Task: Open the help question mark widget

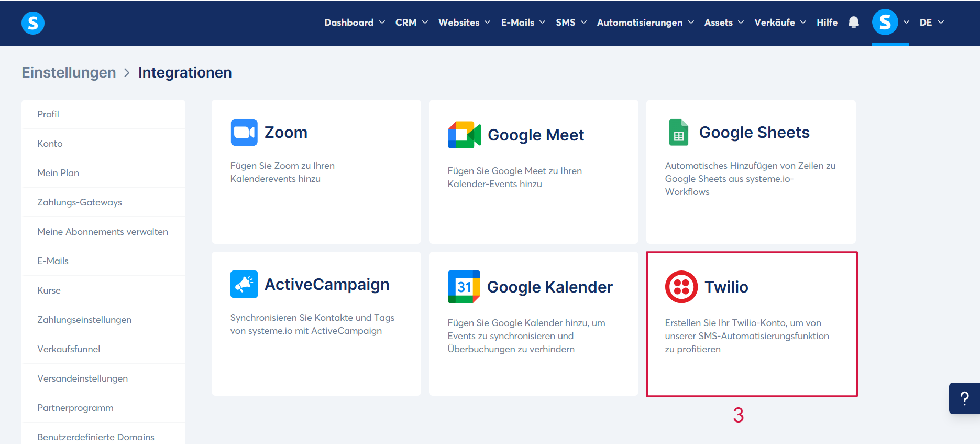Action: [964, 398]
